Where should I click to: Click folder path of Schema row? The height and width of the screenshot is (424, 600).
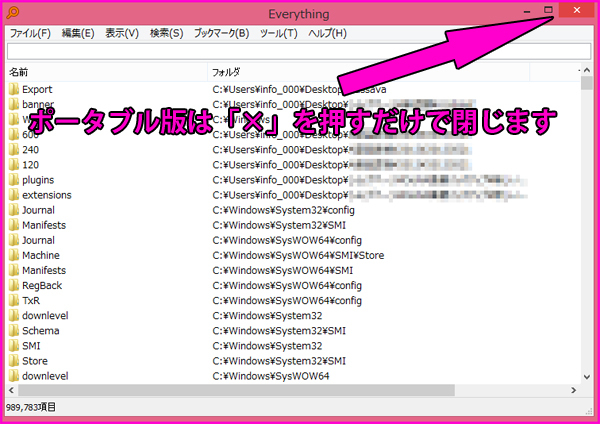[x=279, y=331]
